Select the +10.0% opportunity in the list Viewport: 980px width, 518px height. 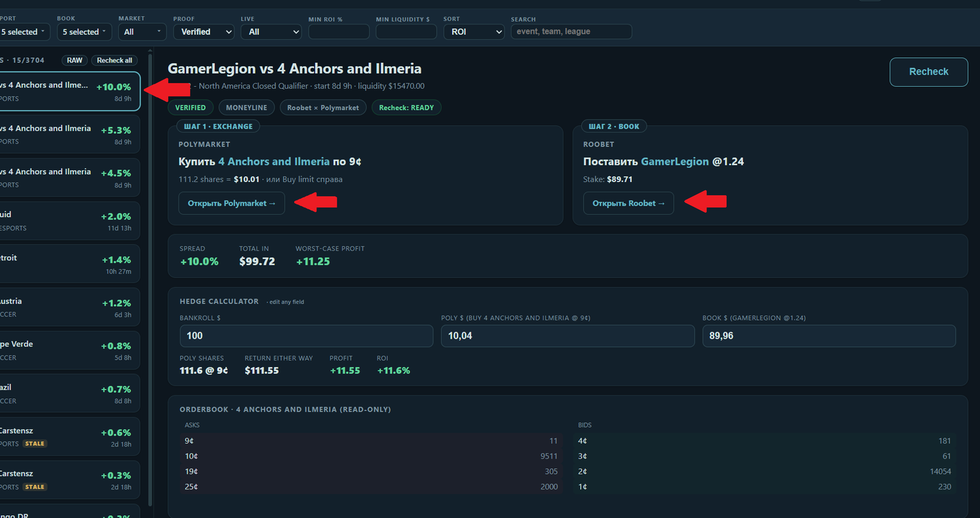click(69, 91)
